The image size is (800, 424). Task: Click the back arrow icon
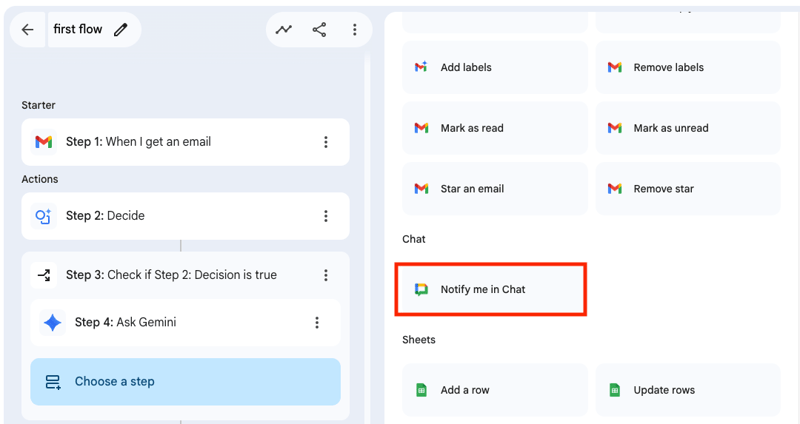(27, 30)
